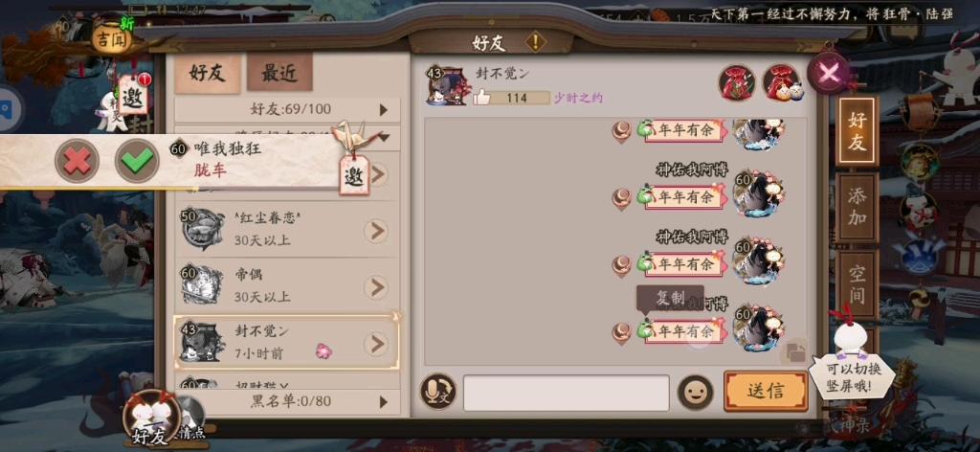Open the yellow exclamation info icon
980x452 pixels.
pos(535,42)
